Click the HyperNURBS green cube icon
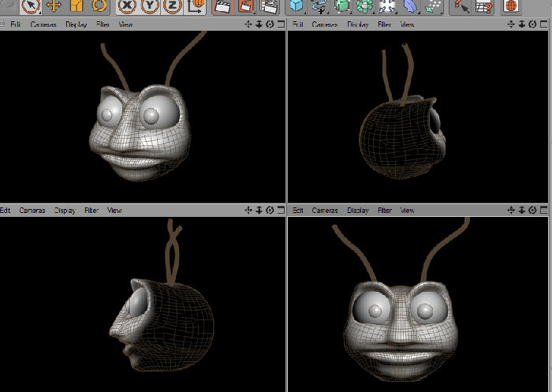Screen dimensions: 552x392 coord(342,6)
